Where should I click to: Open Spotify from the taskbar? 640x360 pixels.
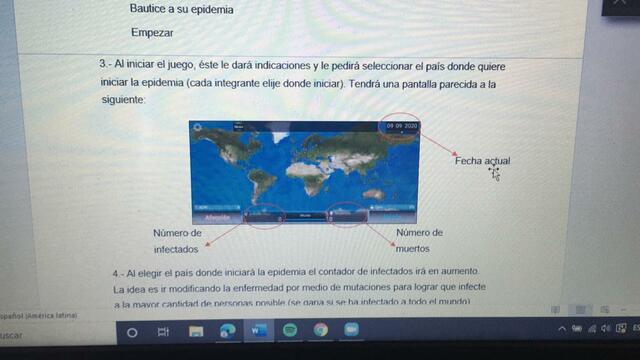tap(290, 330)
